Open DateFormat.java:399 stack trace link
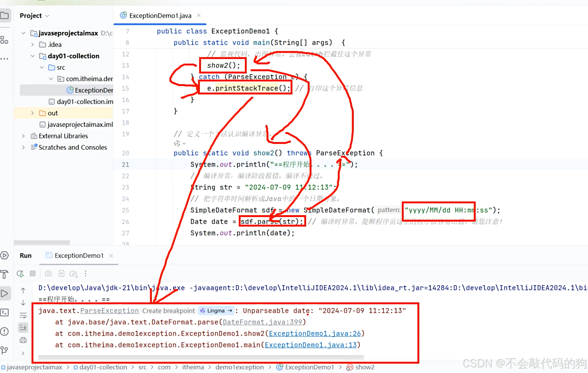This screenshot has height=373, width=588. pyautogui.click(x=262, y=322)
